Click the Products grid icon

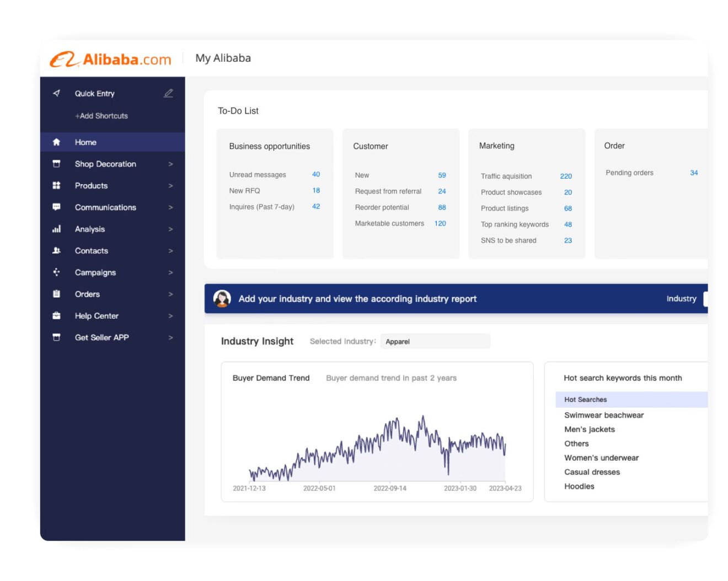(56, 186)
